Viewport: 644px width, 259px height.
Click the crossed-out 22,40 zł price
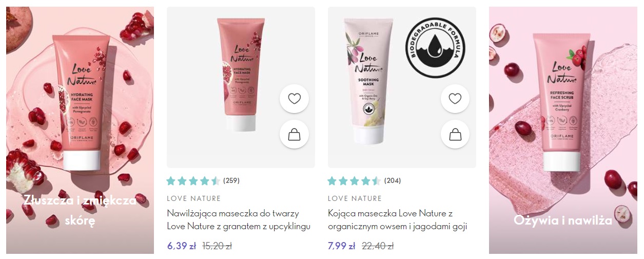[x=379, y=246]
